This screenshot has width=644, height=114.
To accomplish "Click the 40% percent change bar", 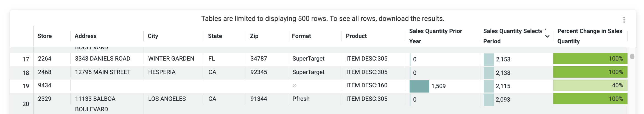I will 590,85.
